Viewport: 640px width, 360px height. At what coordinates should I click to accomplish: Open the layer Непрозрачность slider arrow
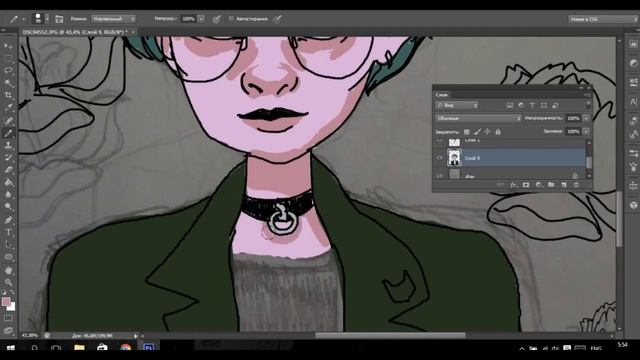pos(586,118)
